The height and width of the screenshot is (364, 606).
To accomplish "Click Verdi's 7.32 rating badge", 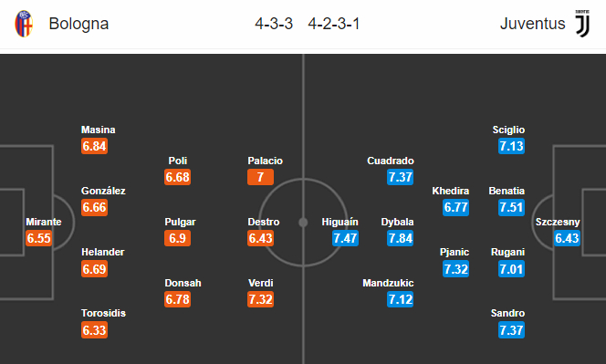I will click(260, 299).
